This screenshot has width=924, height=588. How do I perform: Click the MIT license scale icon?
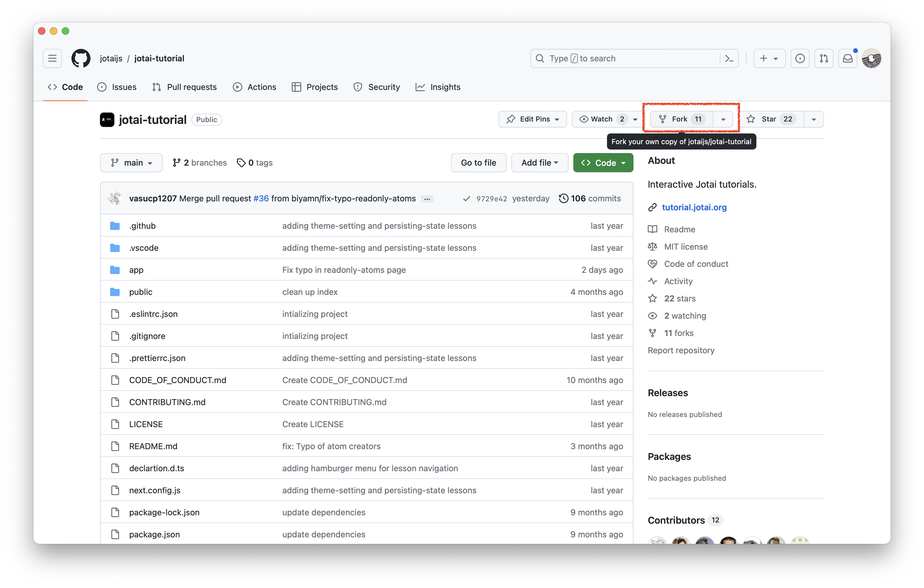(652, 247)
